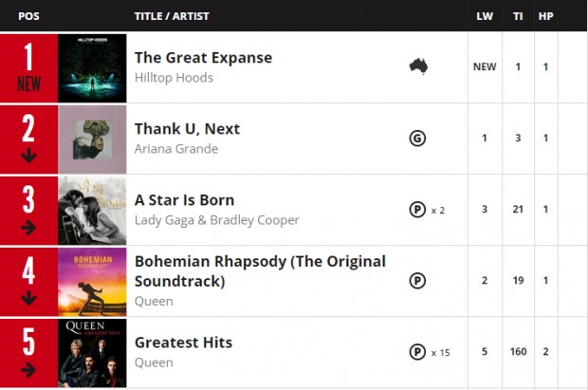
Task: Click the Platinum icon beside A Star Is Born
Action: (x=417, y=210)
